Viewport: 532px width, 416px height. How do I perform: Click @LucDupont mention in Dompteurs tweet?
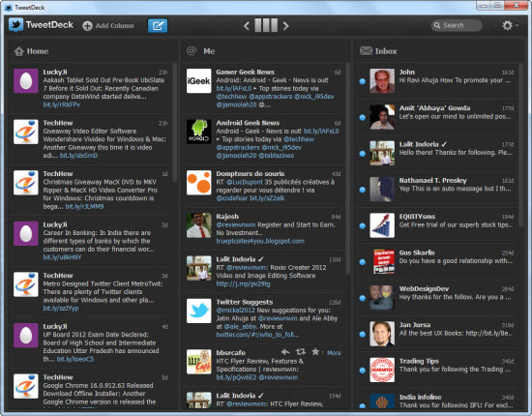click(245, 182)
